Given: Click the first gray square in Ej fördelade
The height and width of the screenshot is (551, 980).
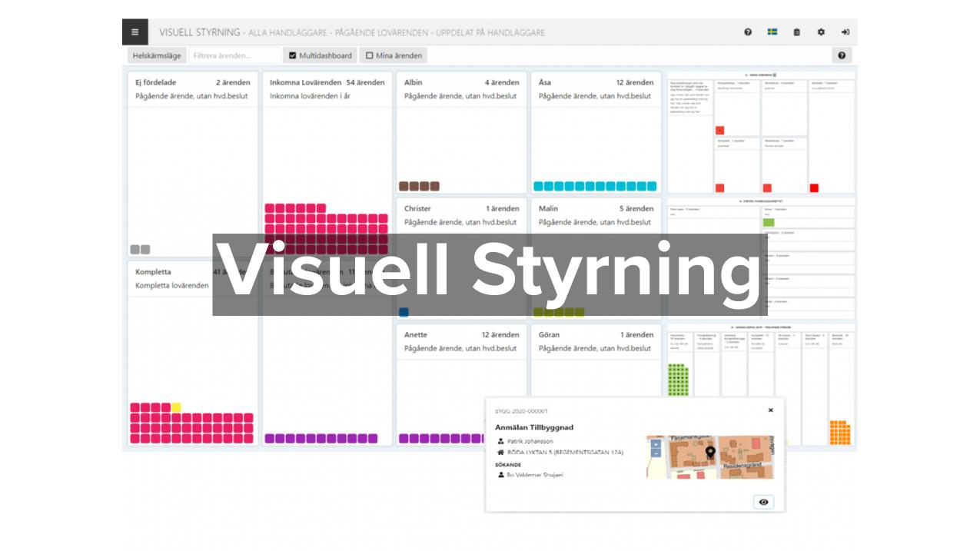Looking at the screenshot, I should (x=135, y=249).
